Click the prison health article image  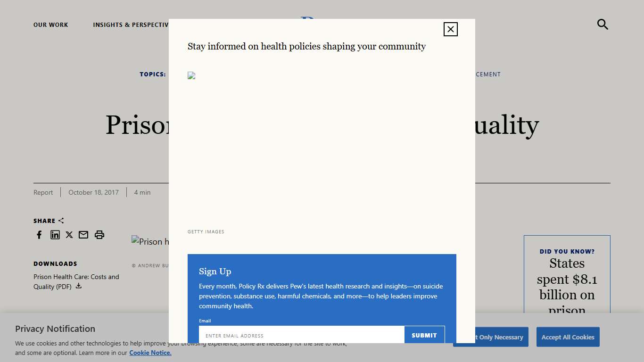pyautogui.click(x=150, y=241)
